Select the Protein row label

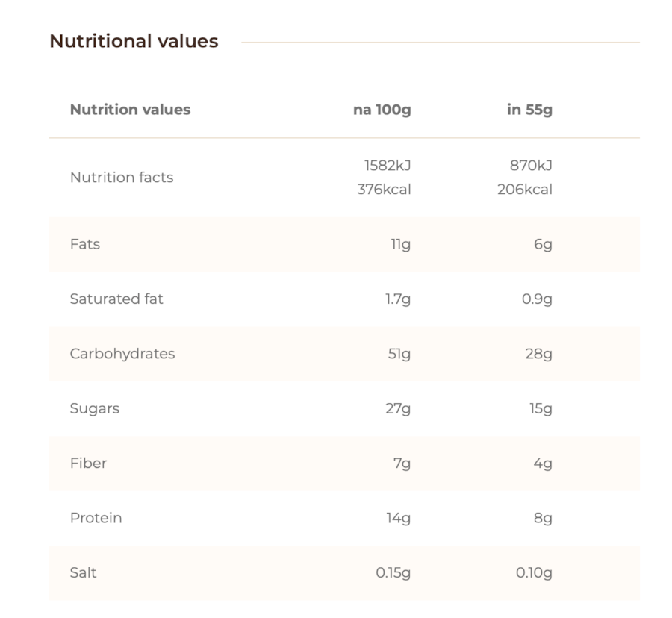tap(96, 518)
